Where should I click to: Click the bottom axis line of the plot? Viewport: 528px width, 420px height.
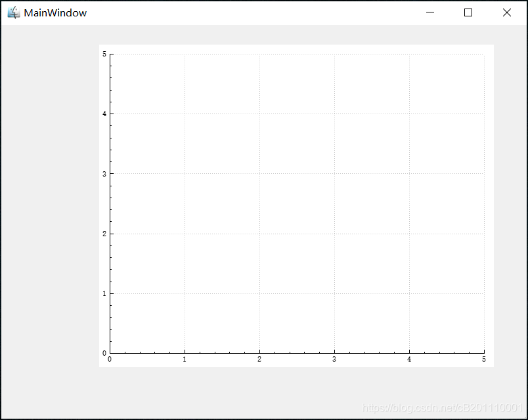click(x=296, y=352)
